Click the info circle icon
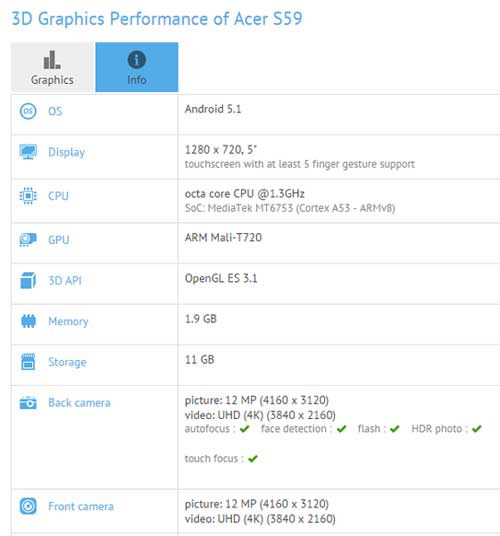The height and width of the screenshot is (536, 500). pyautogui.click(x=137, y=60)
